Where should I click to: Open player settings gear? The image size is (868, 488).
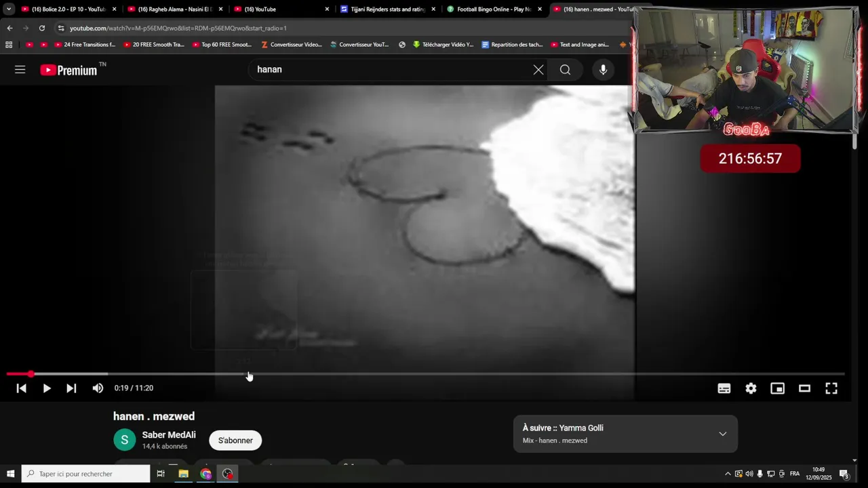[751, 388]
